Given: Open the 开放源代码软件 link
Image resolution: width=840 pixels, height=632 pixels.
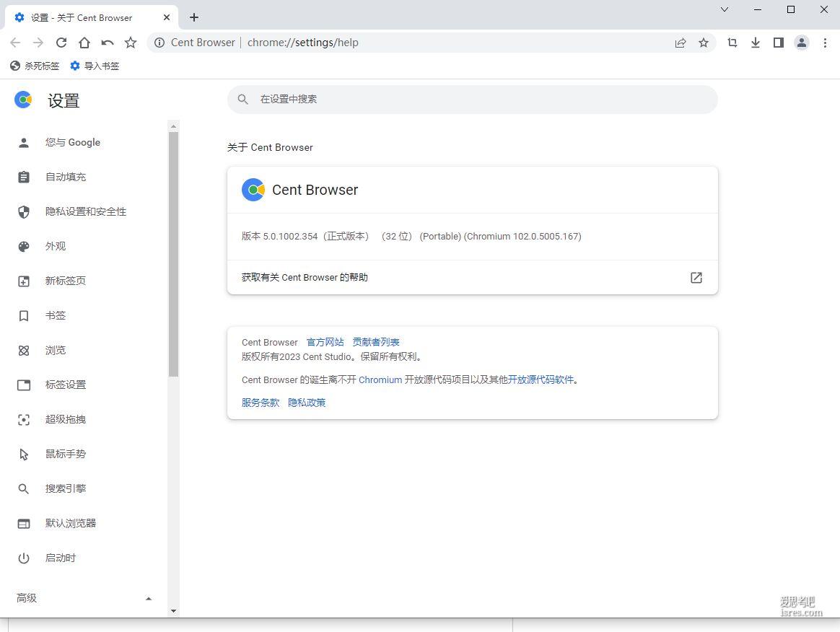Looking at the screenshot, I should click(x=541, y=379).
